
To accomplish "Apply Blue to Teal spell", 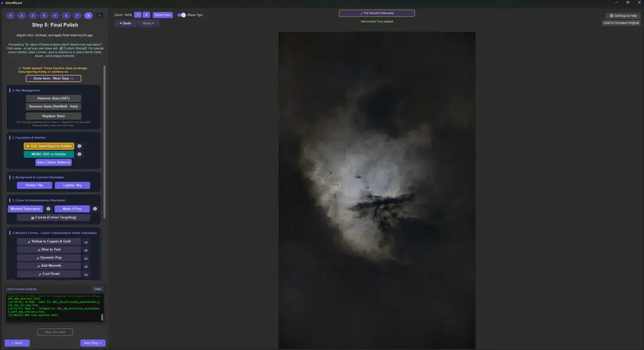I will click(x=49, y=250).
